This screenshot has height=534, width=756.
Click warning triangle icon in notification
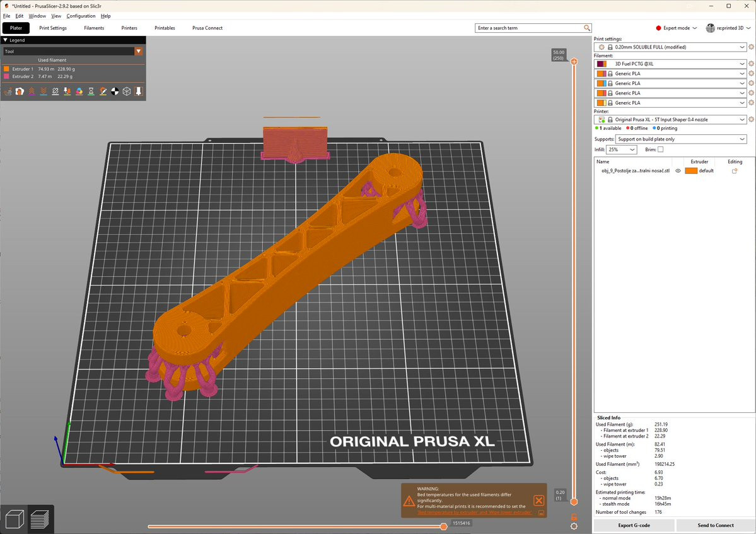pyautogui.click(x=409, y=501)
